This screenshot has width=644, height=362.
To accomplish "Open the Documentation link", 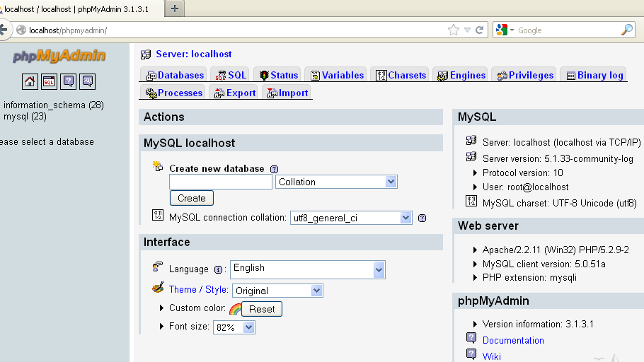I will pyautogui.click(x=513, y=340).
